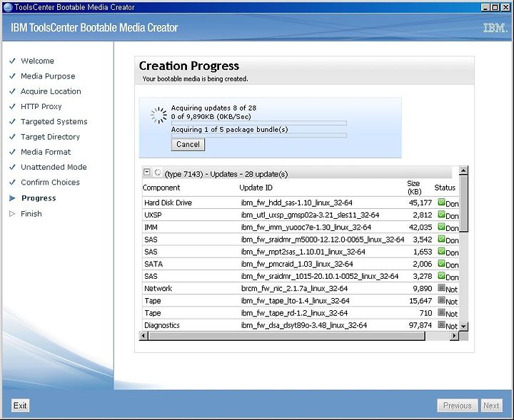Click the green Done icon for Hard Disk Drive

tap(441, 202)
